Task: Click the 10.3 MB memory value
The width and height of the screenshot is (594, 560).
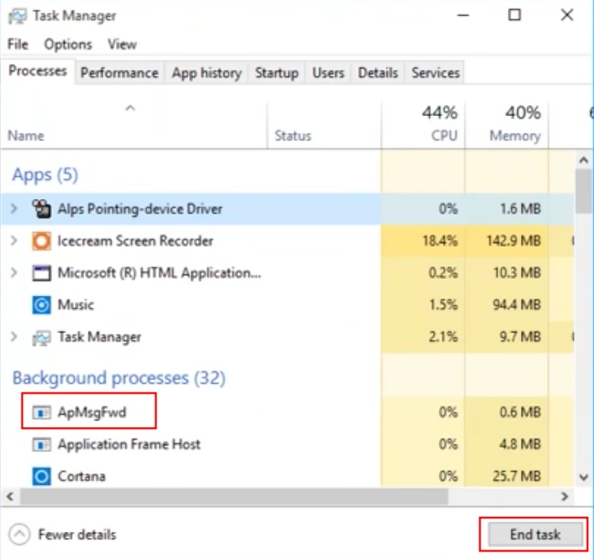Action: pos(517,273)
